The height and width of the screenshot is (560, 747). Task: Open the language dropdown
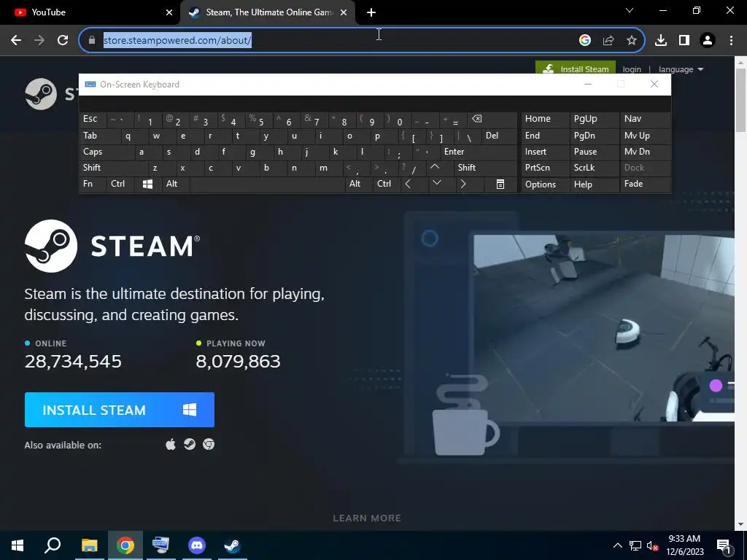pyautogui.click(x=681, y=69)
